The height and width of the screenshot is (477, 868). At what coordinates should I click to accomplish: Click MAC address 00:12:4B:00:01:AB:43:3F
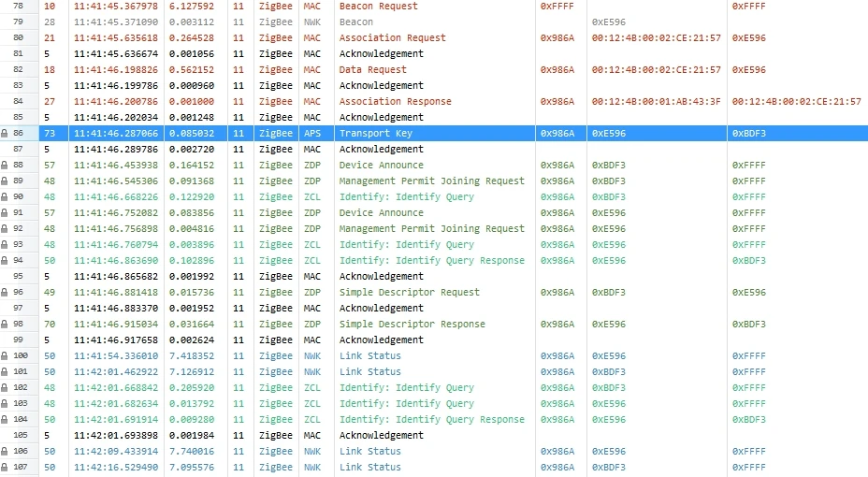(x=656, y=101)
